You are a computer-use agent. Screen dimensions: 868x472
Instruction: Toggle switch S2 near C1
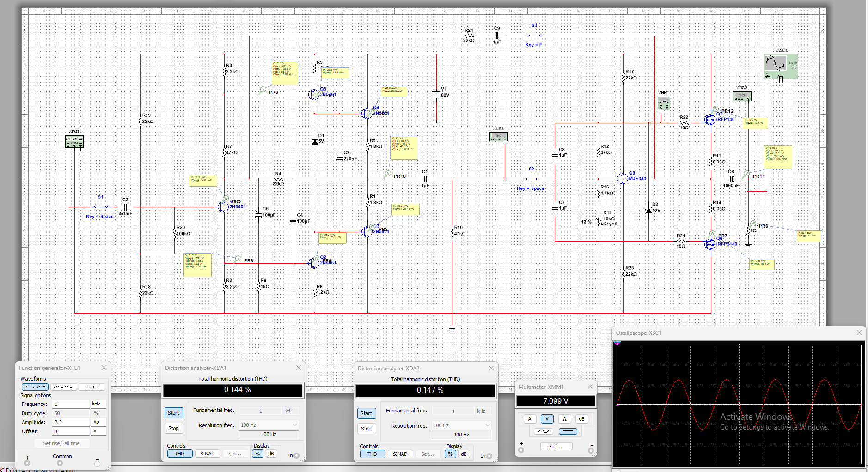point(531,178)
